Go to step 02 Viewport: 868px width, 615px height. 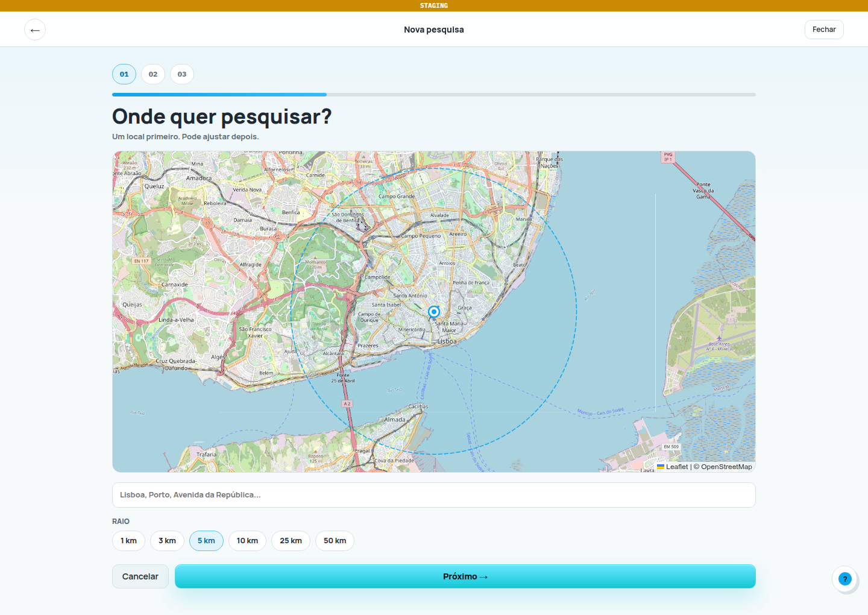pyautogui.click(x=153, y=74)
